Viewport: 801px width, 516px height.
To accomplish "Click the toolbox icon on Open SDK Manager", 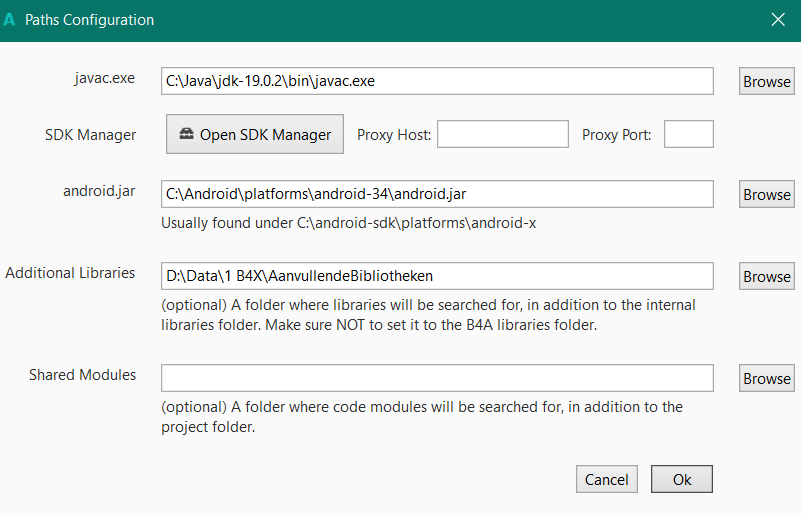I will [x=185, y=134].
